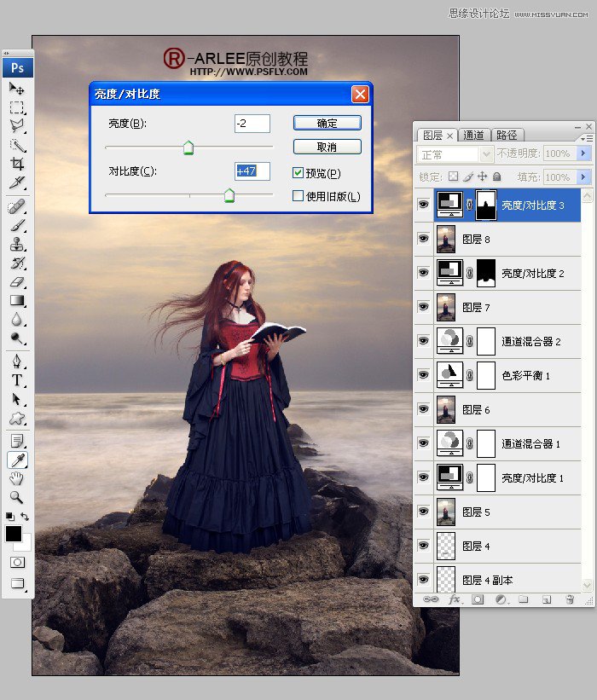Screen dimensions: 597x700
Task: Open the black foreground color swatch
Action: point(14,534)
